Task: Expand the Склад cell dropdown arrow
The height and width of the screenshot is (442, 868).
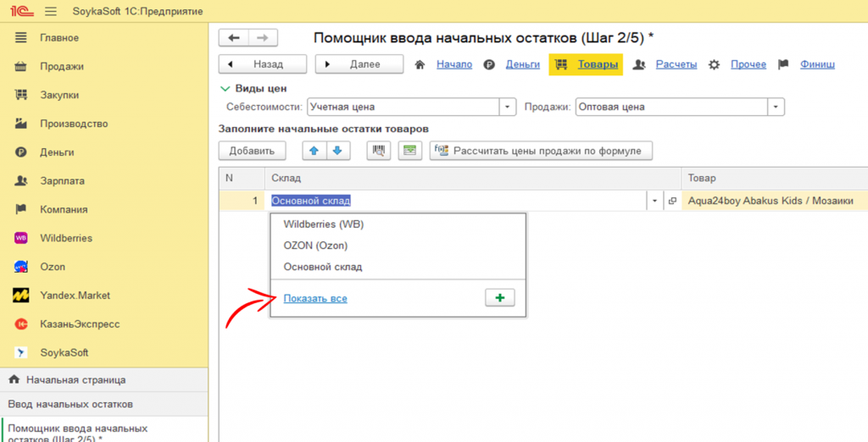Action: tap(654, 201)
